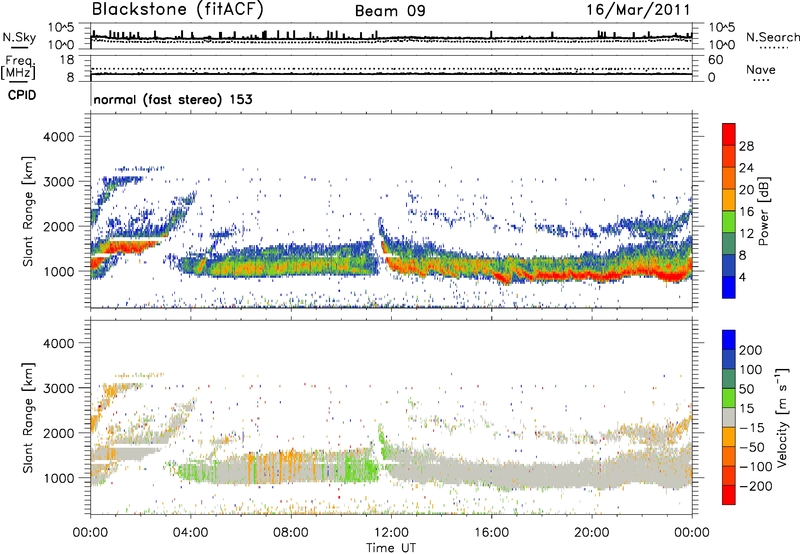The image size is (800, 554).
Task: Click the velocity scale value '200'
Action: point(751,350)
